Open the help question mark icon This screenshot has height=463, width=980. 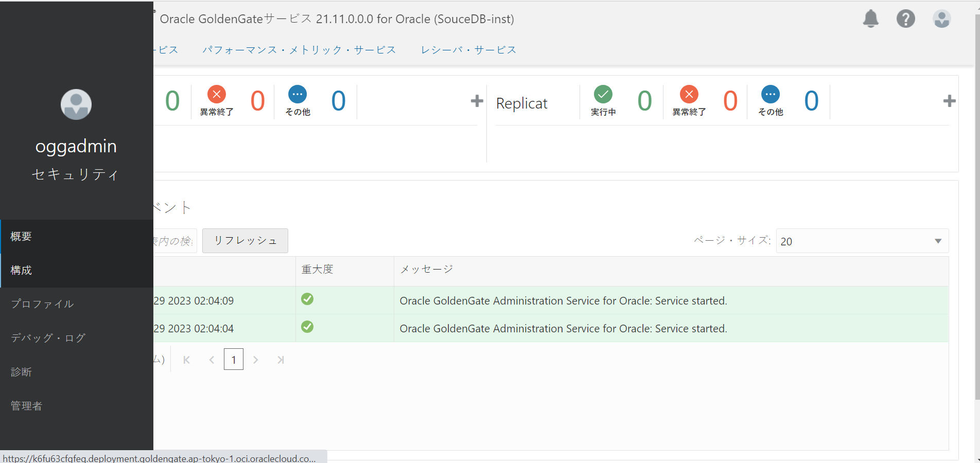coord(906,19)
